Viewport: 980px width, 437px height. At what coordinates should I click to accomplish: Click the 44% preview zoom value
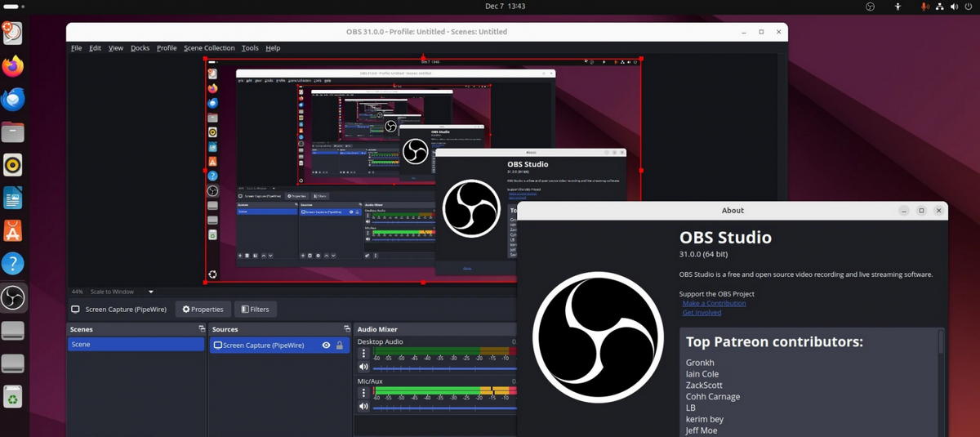(78, 292)
